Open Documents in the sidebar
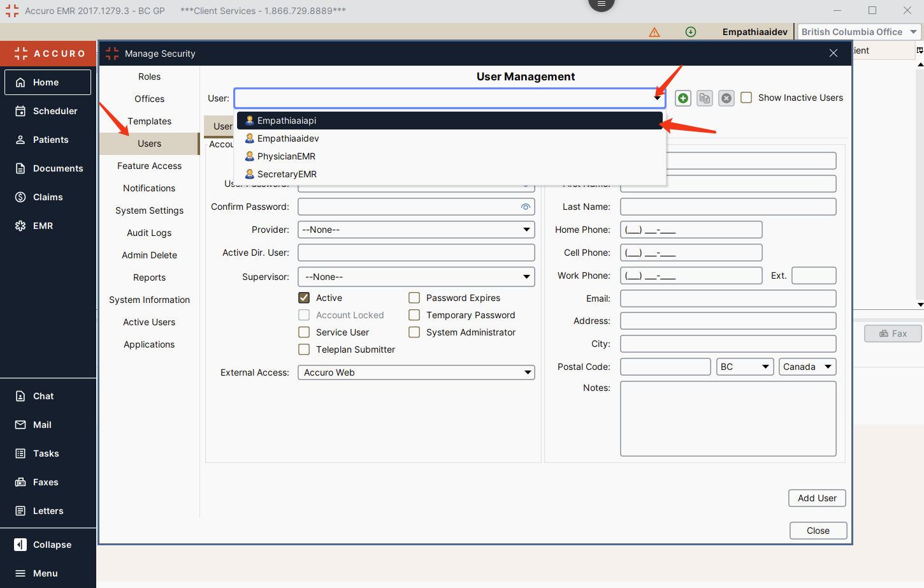Screen dimensions: 924x588 pos(48,168)
